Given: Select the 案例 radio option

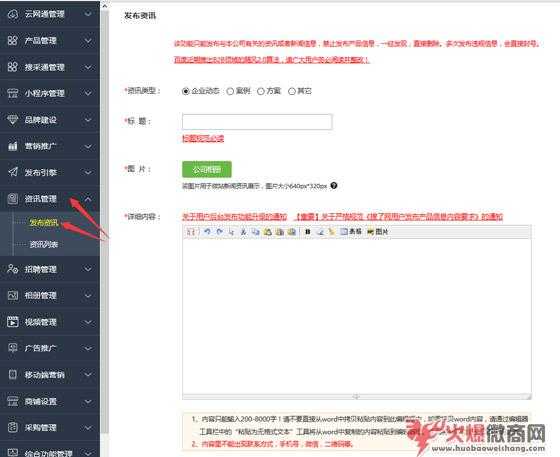Looking at the screenshot, I should (x=230, y=91).
